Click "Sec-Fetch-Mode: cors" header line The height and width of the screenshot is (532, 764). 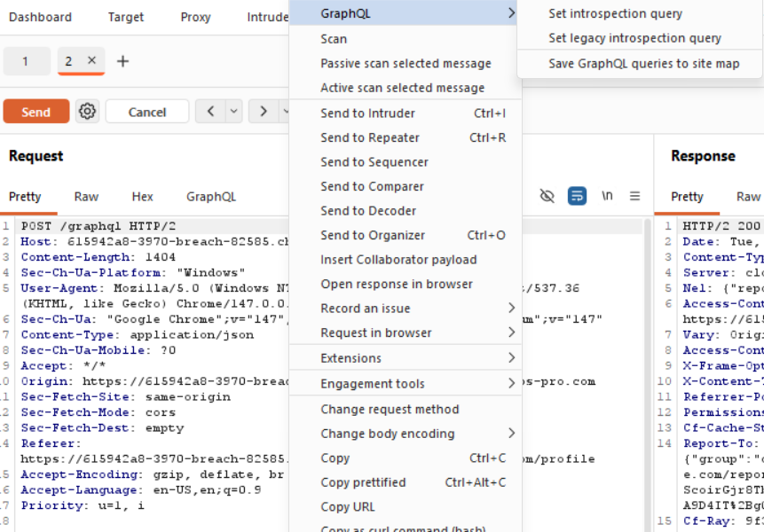98,412
